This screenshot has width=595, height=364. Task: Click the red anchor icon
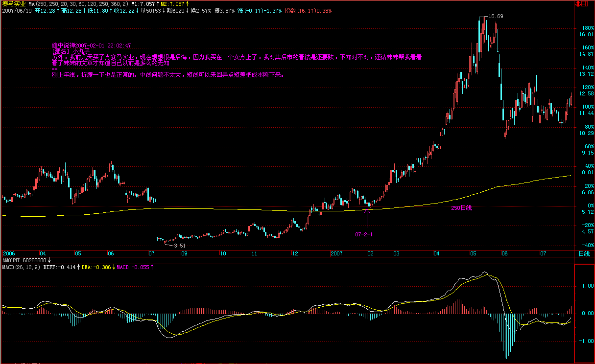coord(578,4)
